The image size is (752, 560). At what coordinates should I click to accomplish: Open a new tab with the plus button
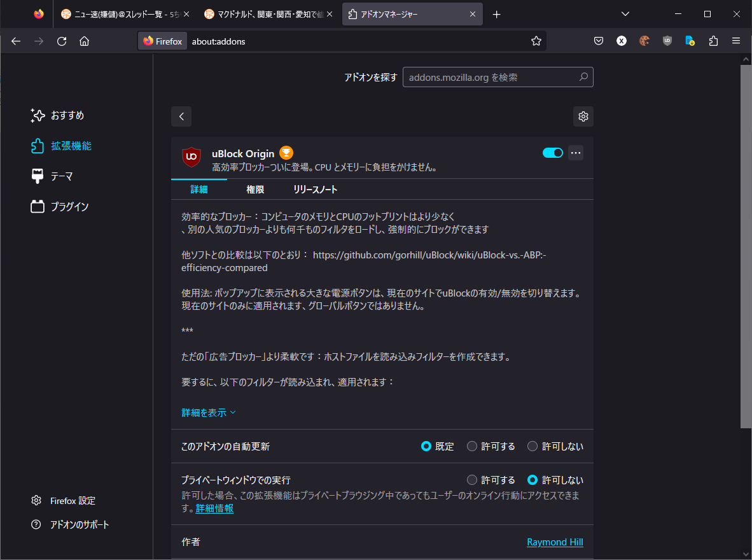pos(496,15)
